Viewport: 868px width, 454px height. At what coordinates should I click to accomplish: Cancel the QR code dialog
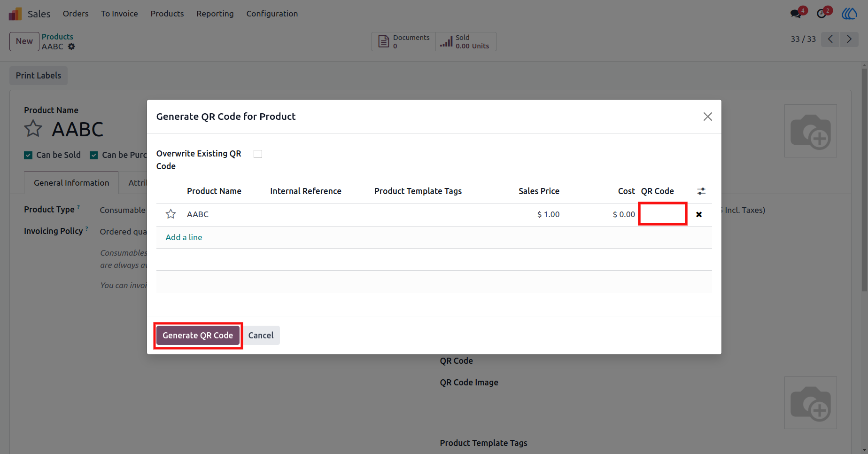[261, 336]
